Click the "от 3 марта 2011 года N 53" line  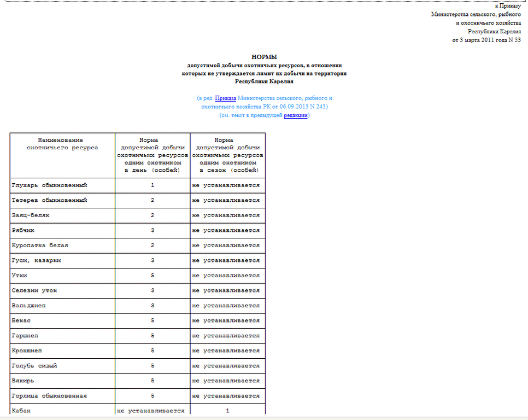click(x=486, y=40)
